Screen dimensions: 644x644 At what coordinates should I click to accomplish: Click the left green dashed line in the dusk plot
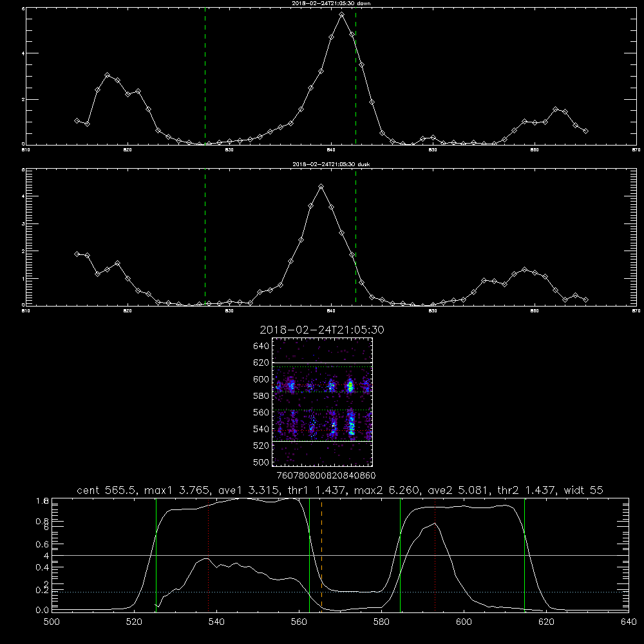(205, 237)
